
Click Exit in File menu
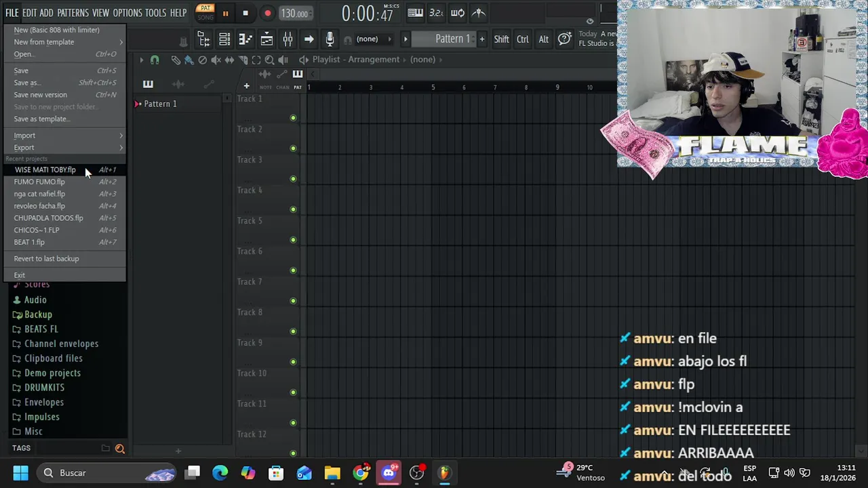point(65,275)
